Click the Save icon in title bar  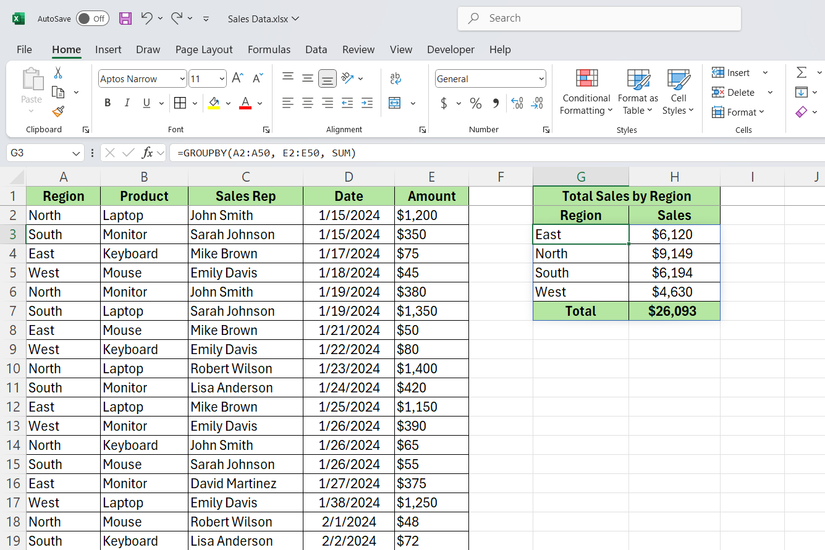(125, 18)
